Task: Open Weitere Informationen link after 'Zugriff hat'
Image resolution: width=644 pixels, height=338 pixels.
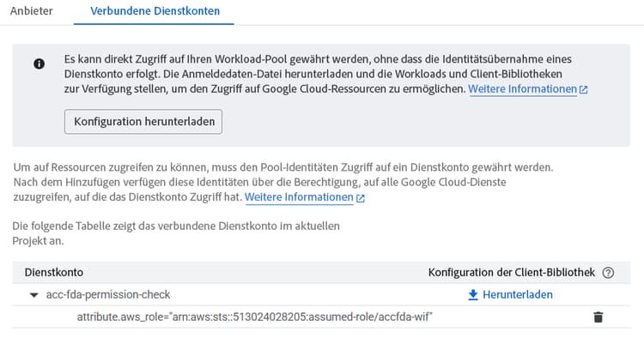Action: click(x=299, y=197)
